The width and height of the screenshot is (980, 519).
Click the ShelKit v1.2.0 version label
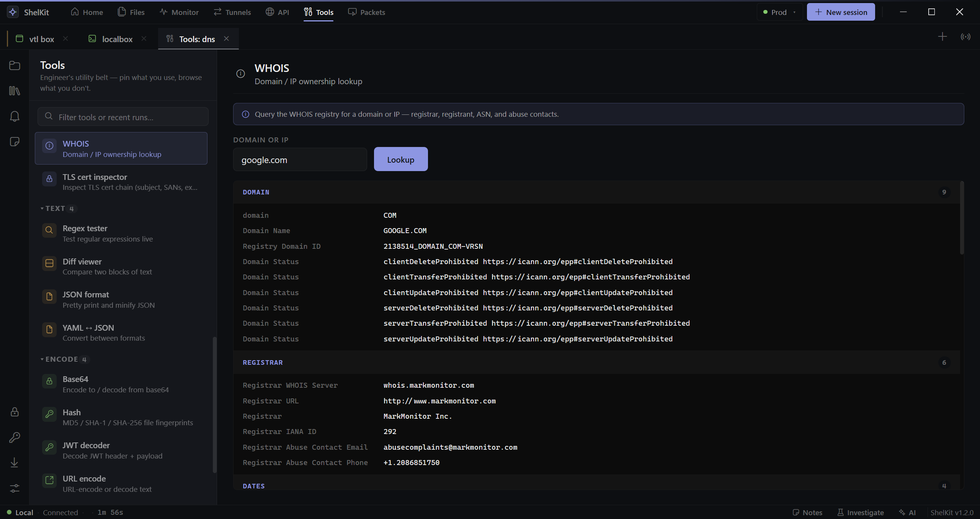tap(952, 512)
